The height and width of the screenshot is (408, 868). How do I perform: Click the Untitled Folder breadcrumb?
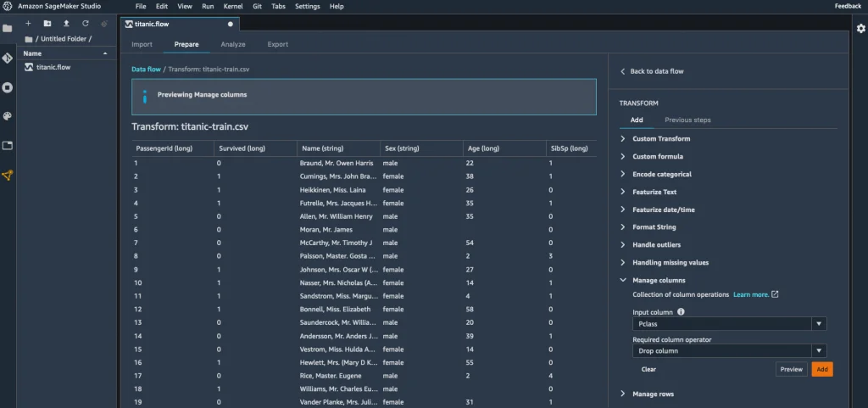click(x=64, y=39)
